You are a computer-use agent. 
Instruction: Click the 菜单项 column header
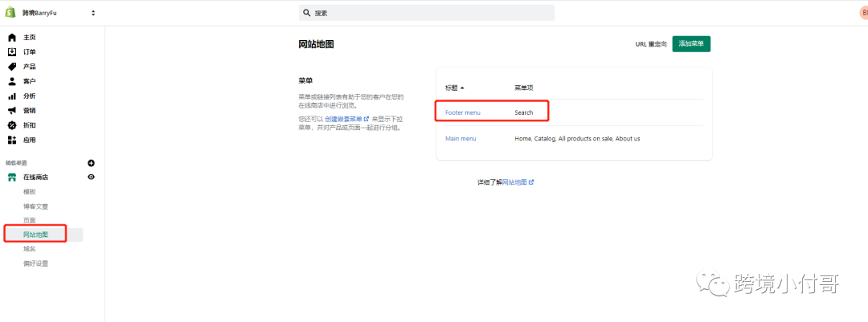point(524,88)
